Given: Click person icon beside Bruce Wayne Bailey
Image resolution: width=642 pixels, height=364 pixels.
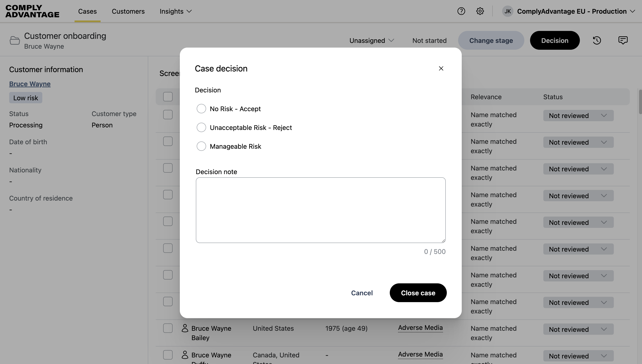Looking at the screenshot, I should [185, 328].
